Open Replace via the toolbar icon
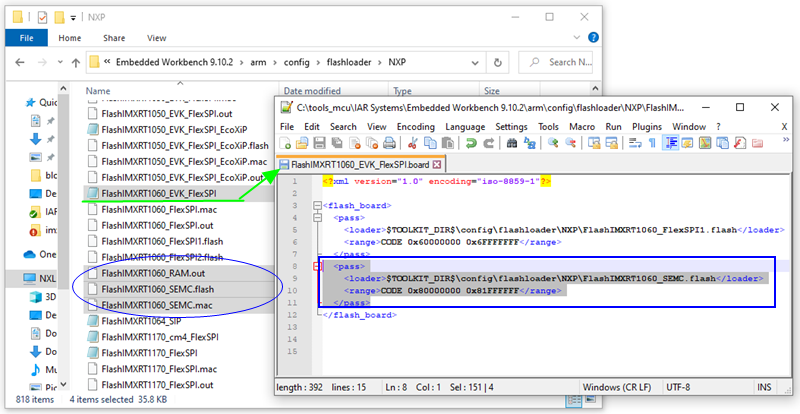 click(529, 143)
